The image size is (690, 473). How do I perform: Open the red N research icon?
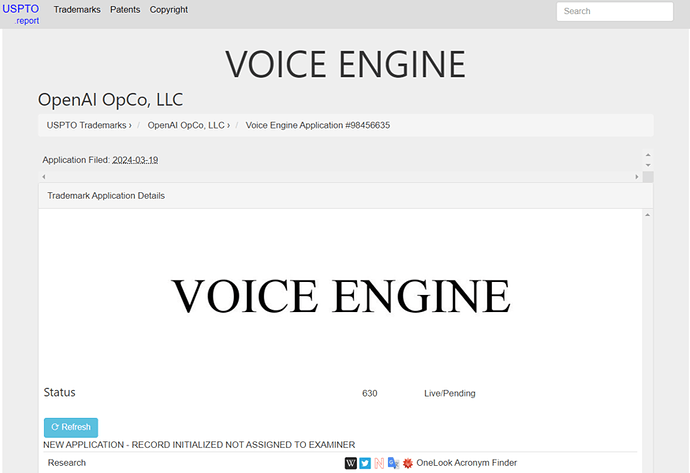[x=379, y=463]
